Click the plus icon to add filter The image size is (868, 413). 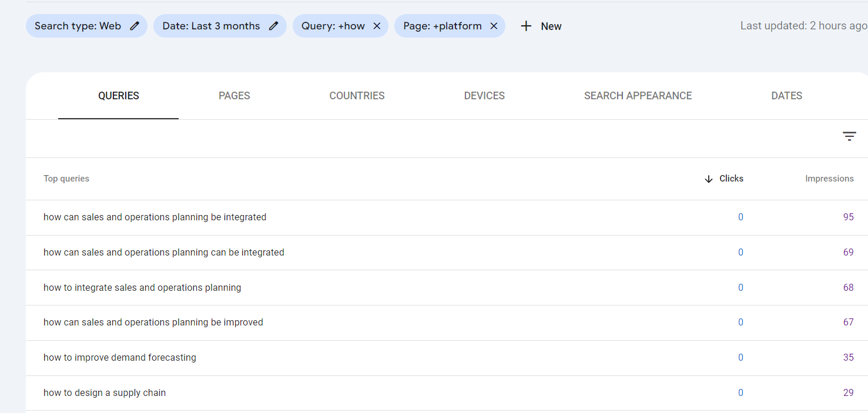coord(526,26)
